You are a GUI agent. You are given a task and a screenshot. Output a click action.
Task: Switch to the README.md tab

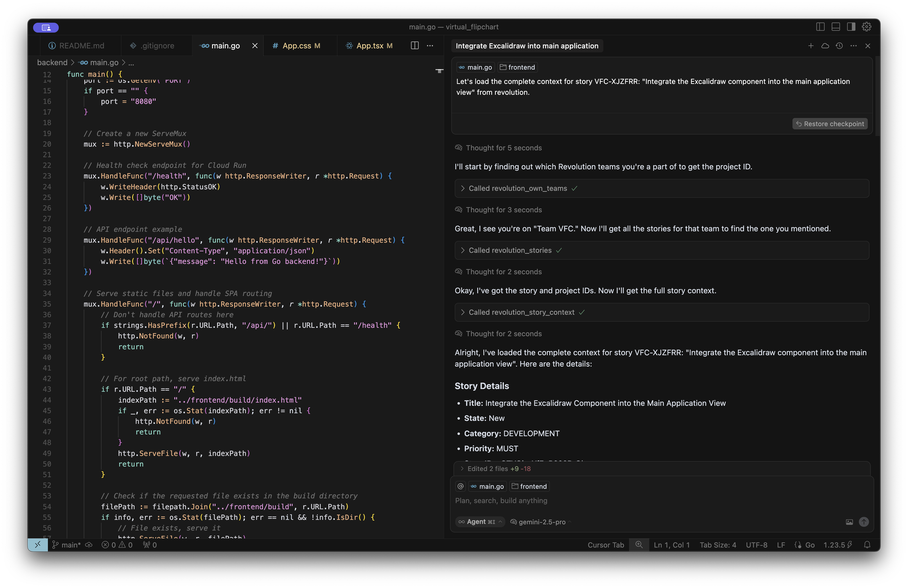[81, 46]
